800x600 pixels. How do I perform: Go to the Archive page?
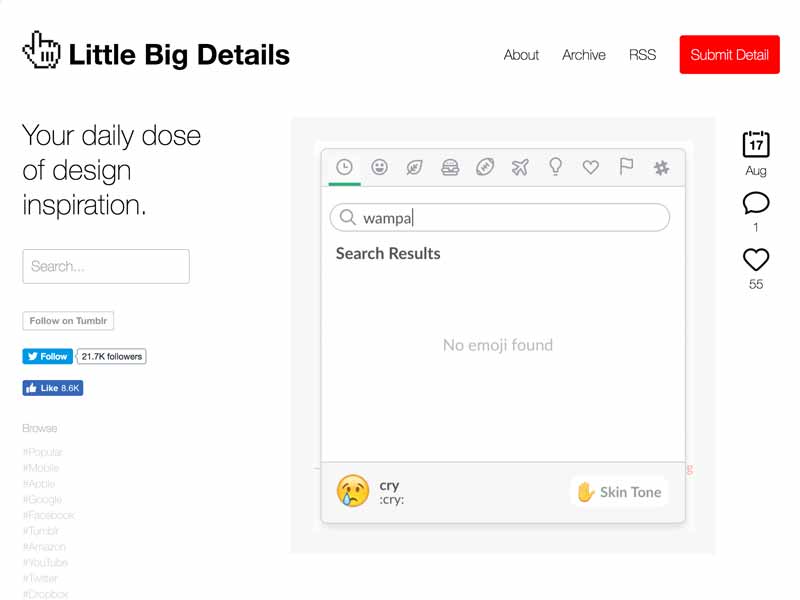point(584,55)
